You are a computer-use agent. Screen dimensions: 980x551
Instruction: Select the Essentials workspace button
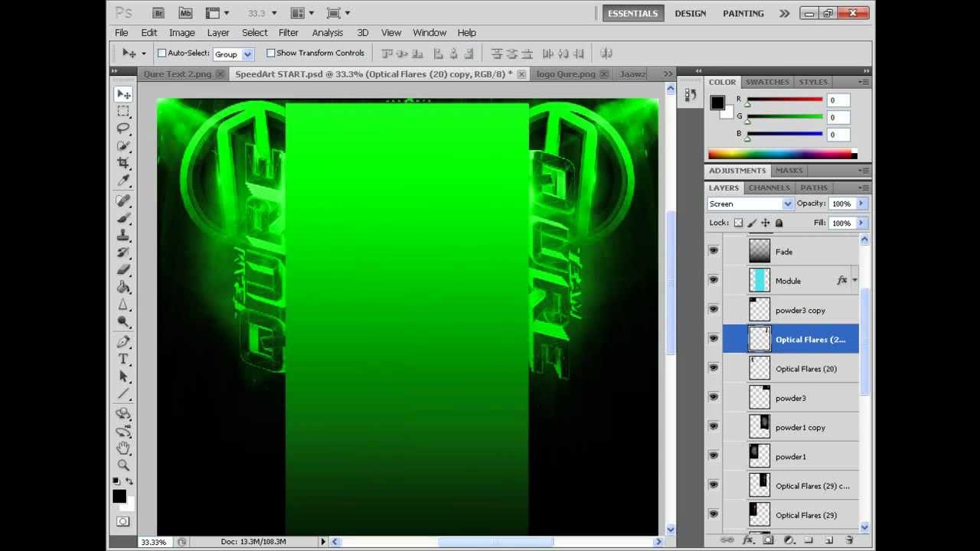click(x=632, y=13)
